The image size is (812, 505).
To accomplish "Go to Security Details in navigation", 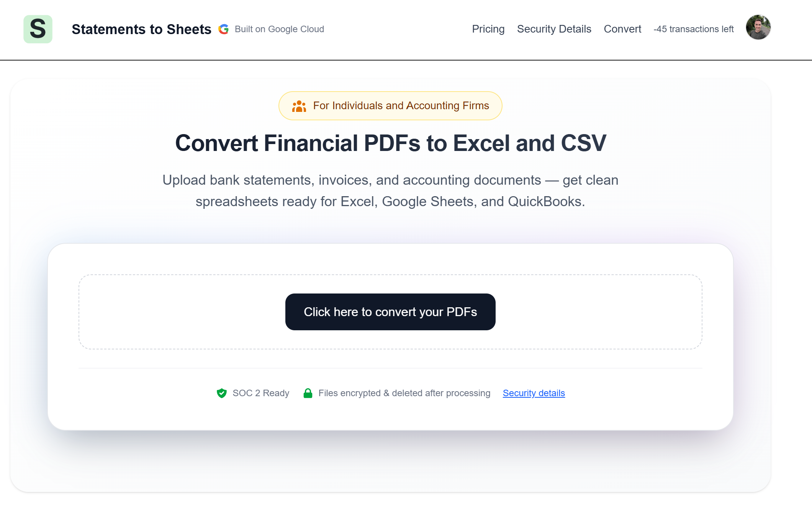I will coord(554,29).
